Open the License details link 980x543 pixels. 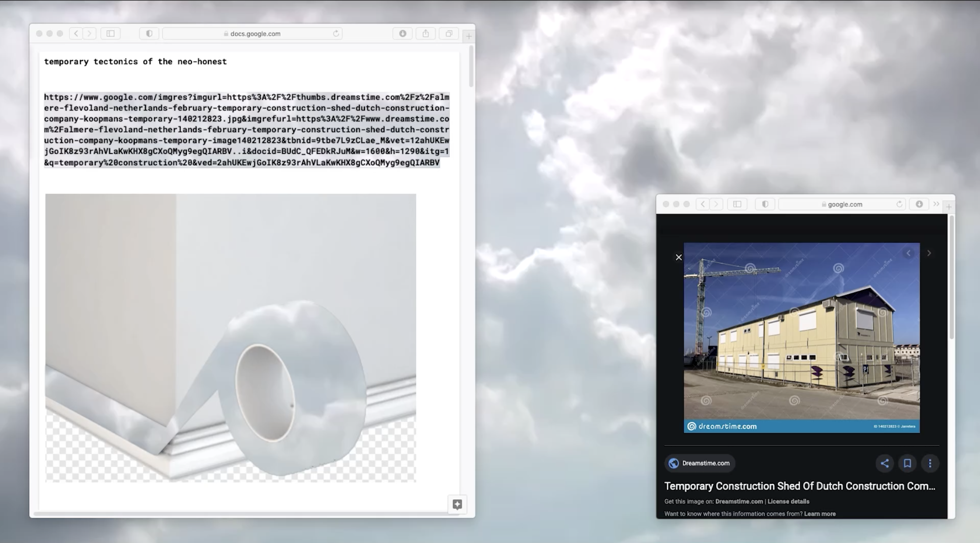click(788, 501)
